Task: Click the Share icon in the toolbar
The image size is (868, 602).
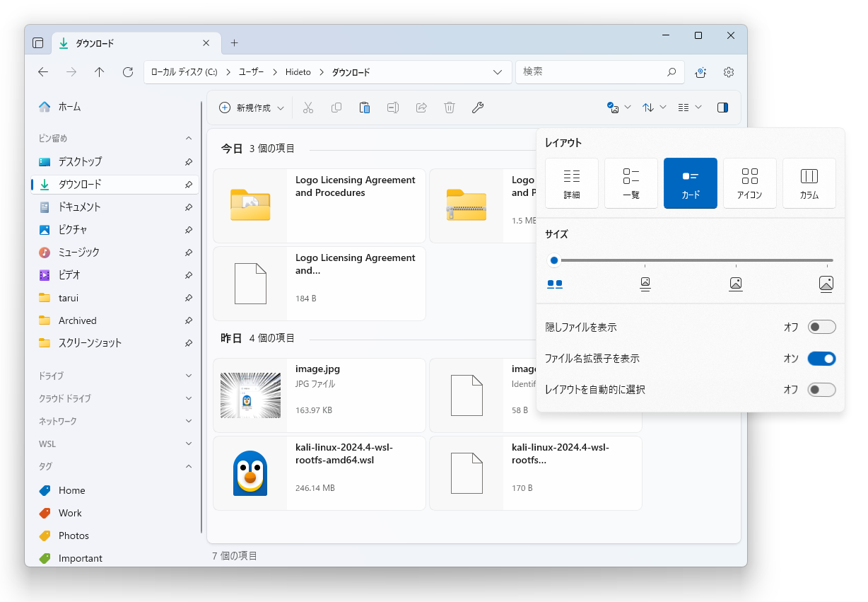Action: point(421,108)
